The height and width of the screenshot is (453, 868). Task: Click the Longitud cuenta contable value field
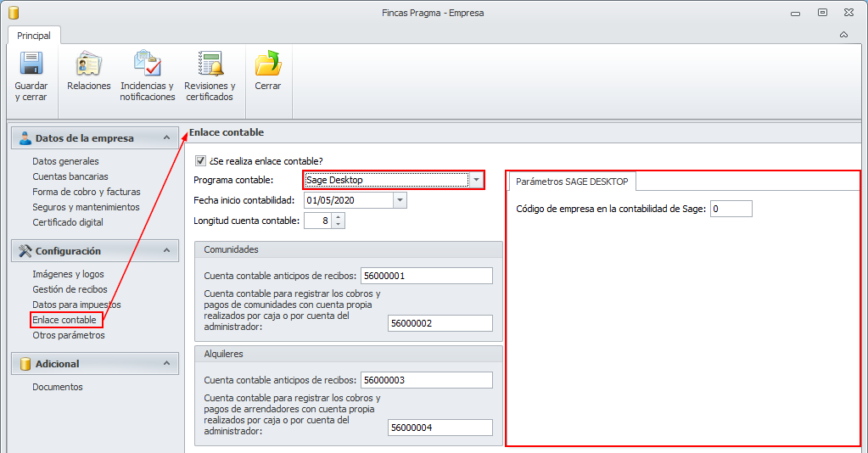point(317,221)
